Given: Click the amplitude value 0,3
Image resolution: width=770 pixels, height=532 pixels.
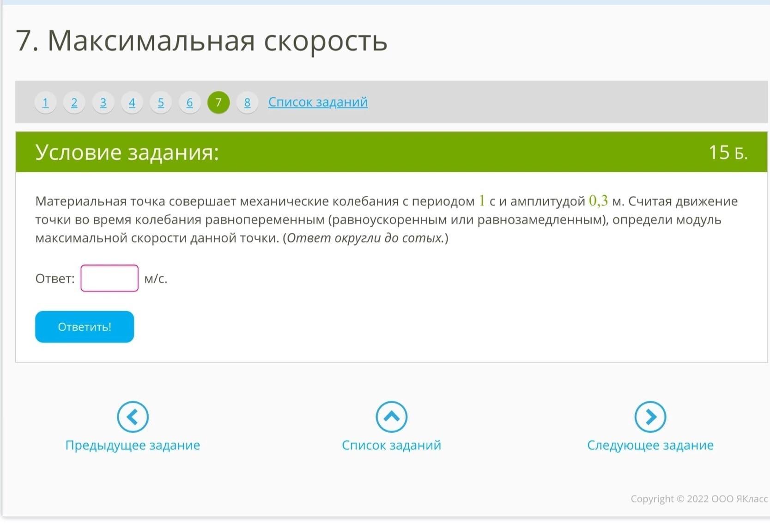Looking at the screenshot, I should [x=599, y=200].
